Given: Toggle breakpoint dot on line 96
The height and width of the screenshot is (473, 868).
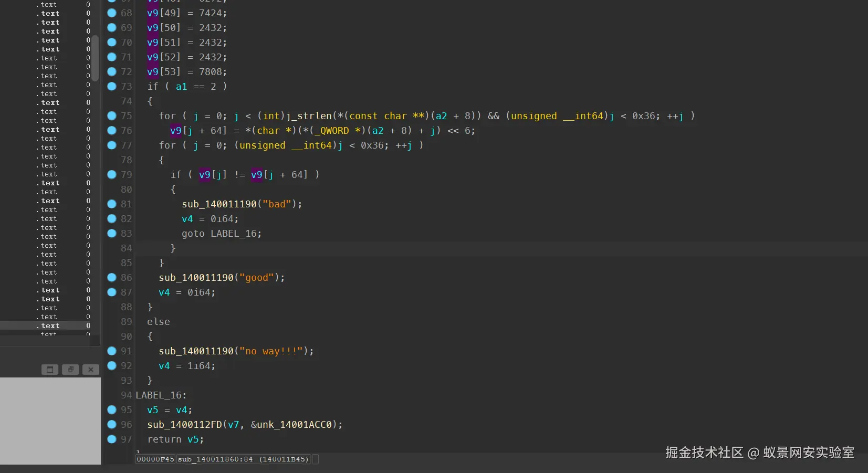Looking at the screenshot, I should [112, 424].
